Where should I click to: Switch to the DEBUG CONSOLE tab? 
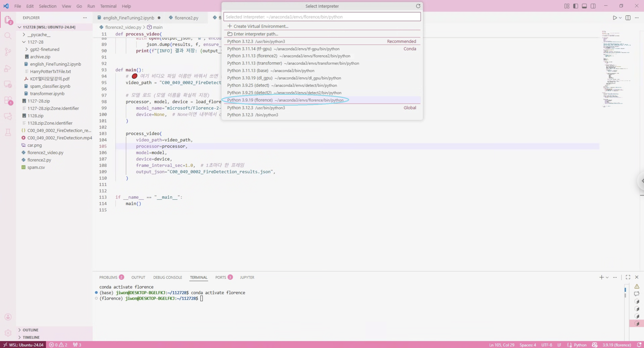pos(168,277)
